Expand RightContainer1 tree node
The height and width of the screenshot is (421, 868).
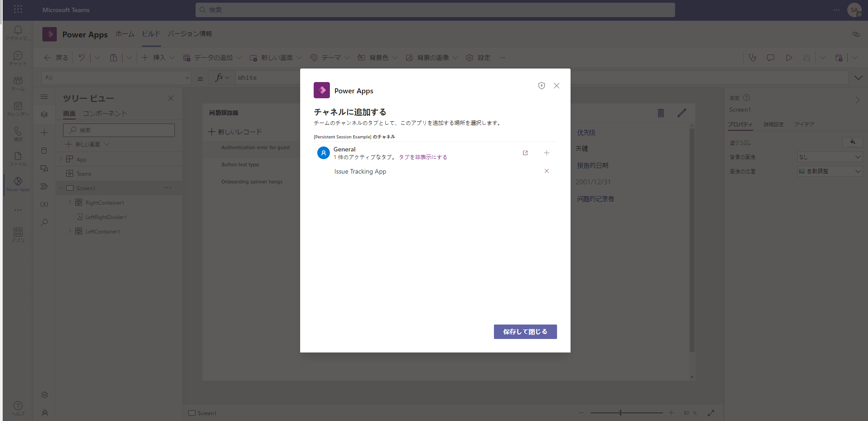[70, 202]
